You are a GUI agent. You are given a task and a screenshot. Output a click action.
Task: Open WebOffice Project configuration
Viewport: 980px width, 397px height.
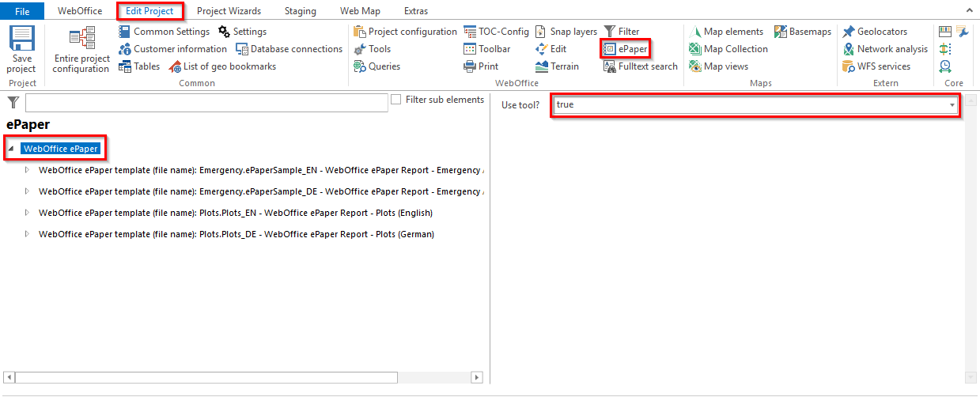[405, 32]
